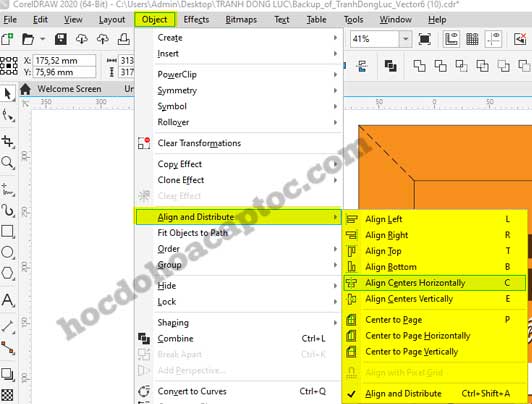Click Clear Transformations menu entry
Image resolution: width=532 pixels, height=404 pixels.
pos(239,143)
